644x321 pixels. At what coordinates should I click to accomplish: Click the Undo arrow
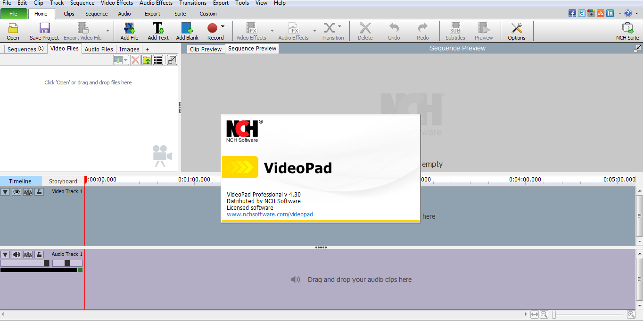[x=394, y=28]
